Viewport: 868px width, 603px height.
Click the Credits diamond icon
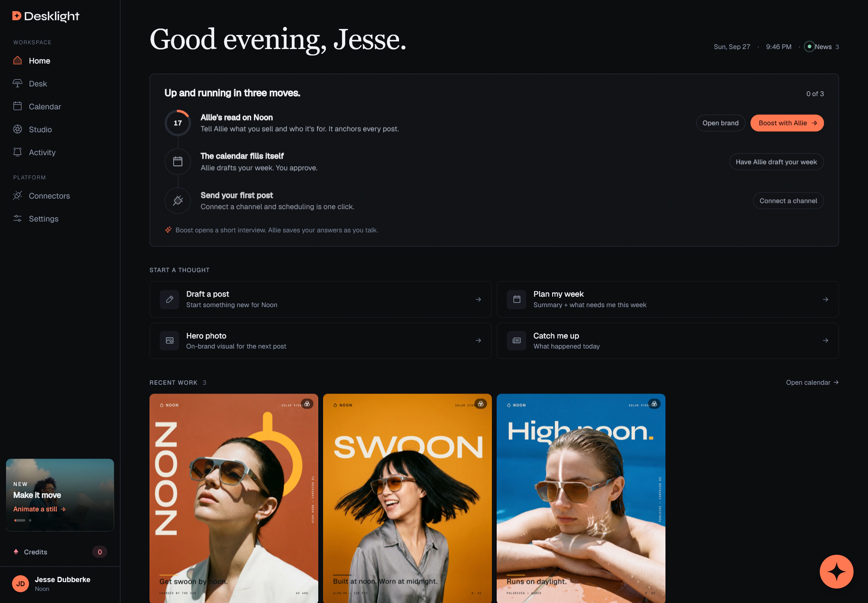click(16, 552)
